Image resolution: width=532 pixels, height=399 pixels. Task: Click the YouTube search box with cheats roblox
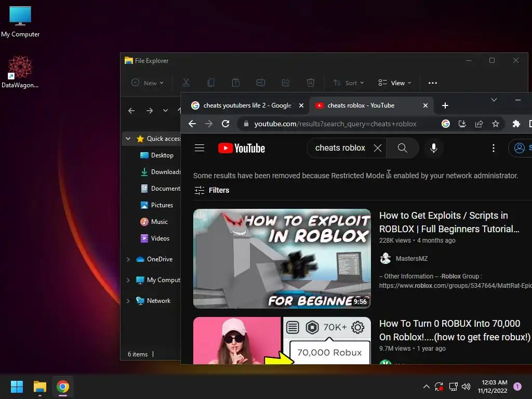point(340,148)
